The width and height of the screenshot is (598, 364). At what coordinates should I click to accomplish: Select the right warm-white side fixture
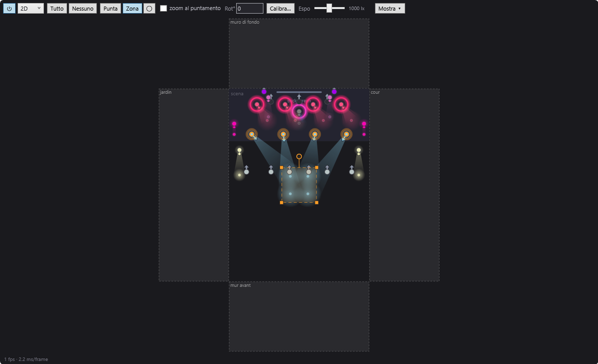point(358,150)
